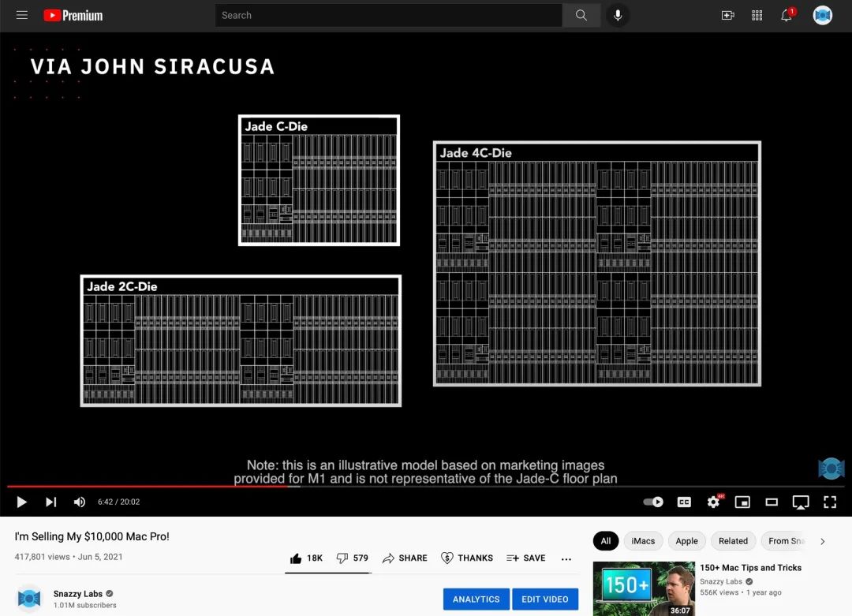Screen dimensions: 852x616
Task: Start voice search with microphone
Action: tap(618, 15)
